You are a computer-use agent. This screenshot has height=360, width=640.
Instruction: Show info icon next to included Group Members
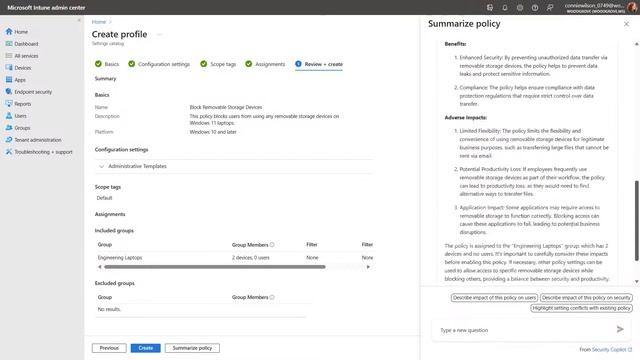point(272,244)
